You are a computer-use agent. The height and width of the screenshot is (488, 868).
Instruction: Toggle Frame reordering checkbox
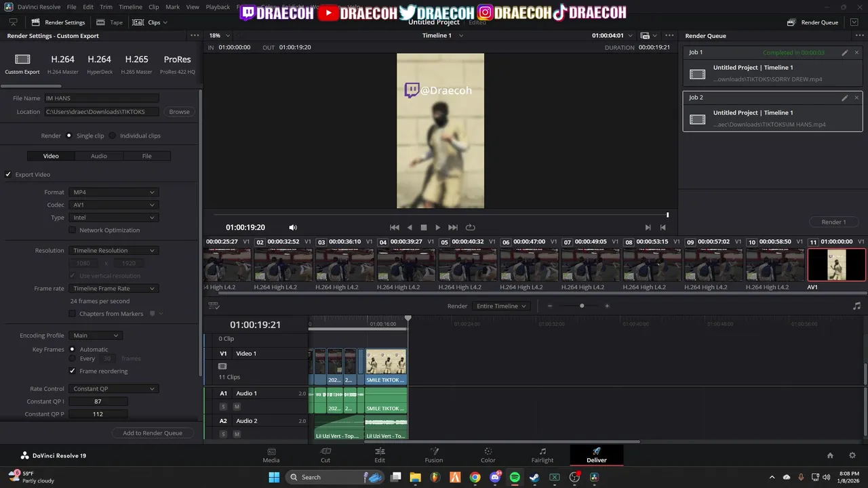[x=73, y=371]
